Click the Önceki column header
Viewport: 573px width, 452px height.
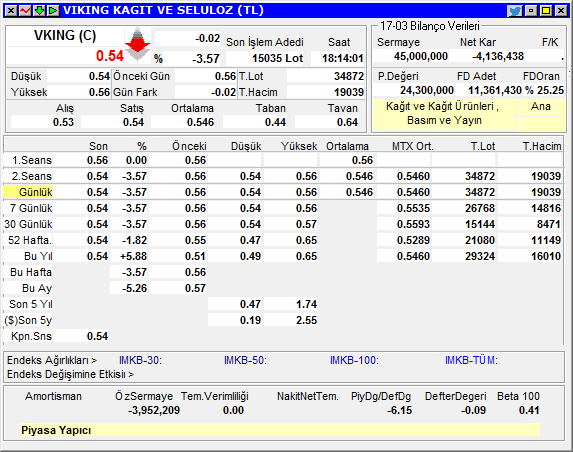click(189, 147)
